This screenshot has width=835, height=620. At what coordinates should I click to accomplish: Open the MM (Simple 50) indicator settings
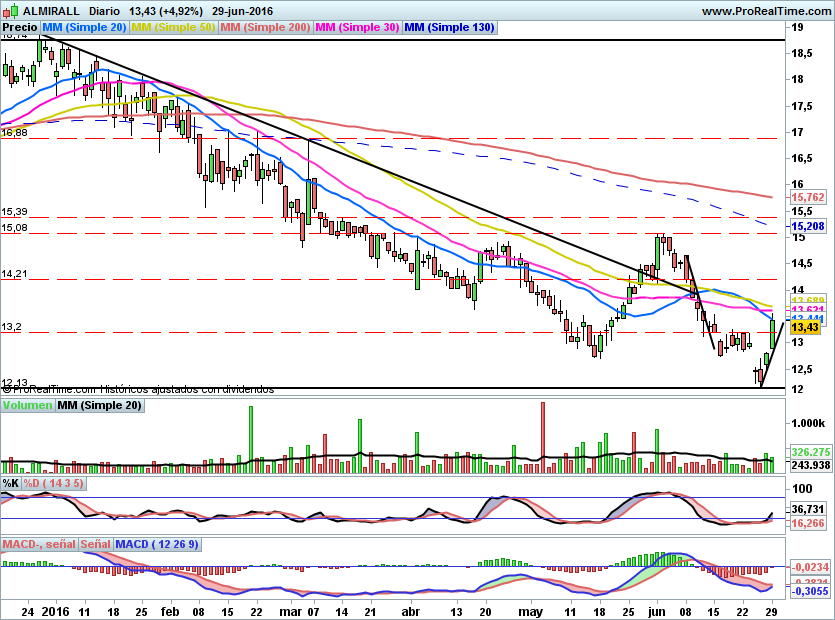pos(173,28)
